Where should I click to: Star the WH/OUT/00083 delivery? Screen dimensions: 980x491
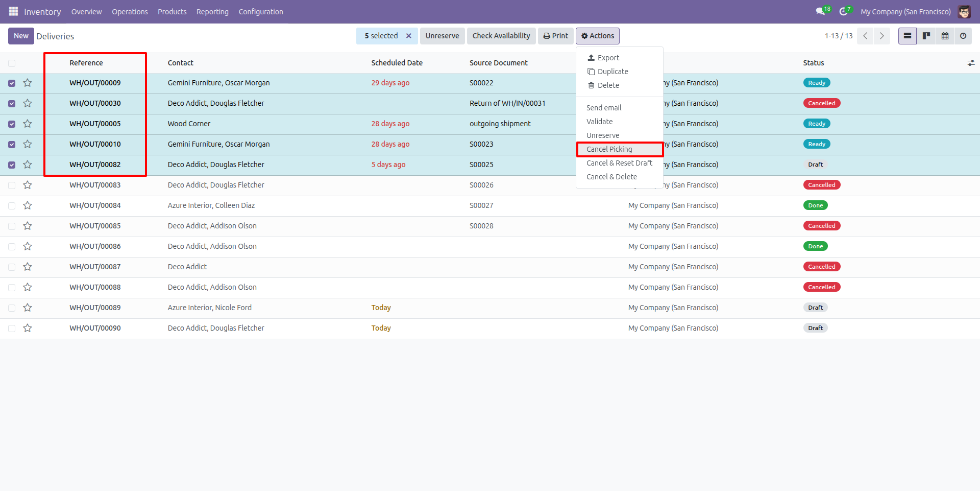coord(28,185)
